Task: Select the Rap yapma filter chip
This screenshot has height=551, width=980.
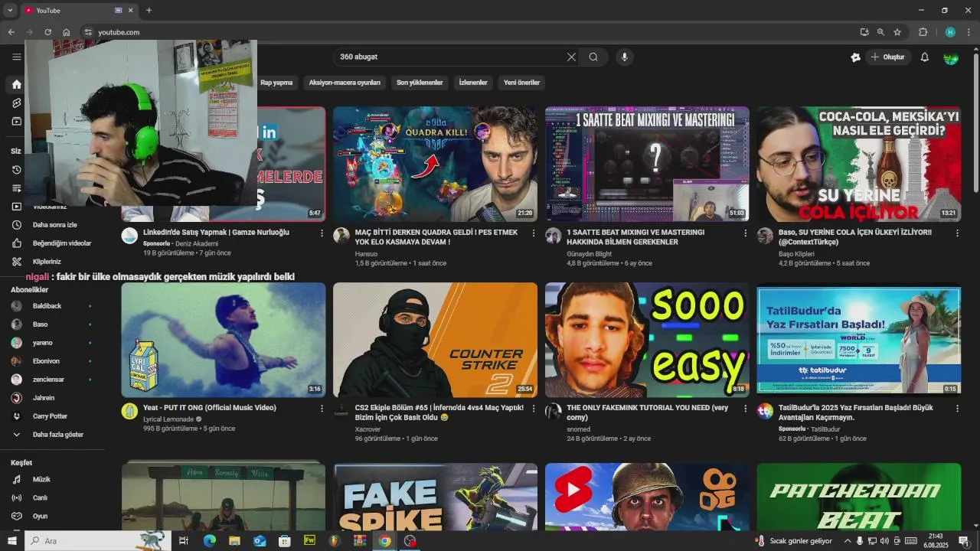Action: (276, 83)
